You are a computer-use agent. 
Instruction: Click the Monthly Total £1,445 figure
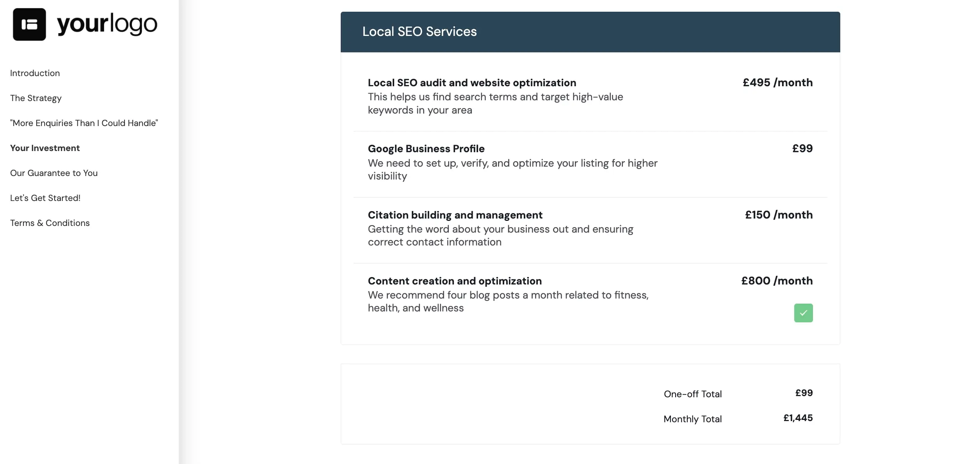(x=797, y=418)
